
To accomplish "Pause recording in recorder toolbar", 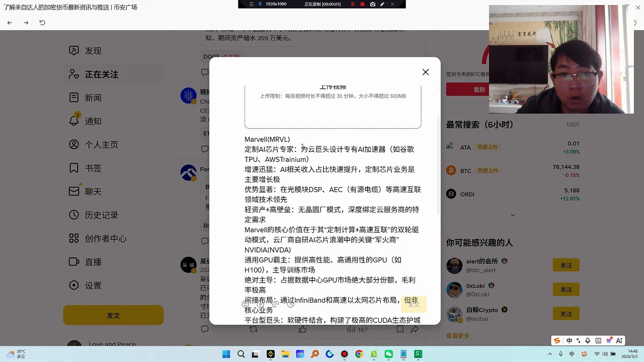I will pos(352,4).
